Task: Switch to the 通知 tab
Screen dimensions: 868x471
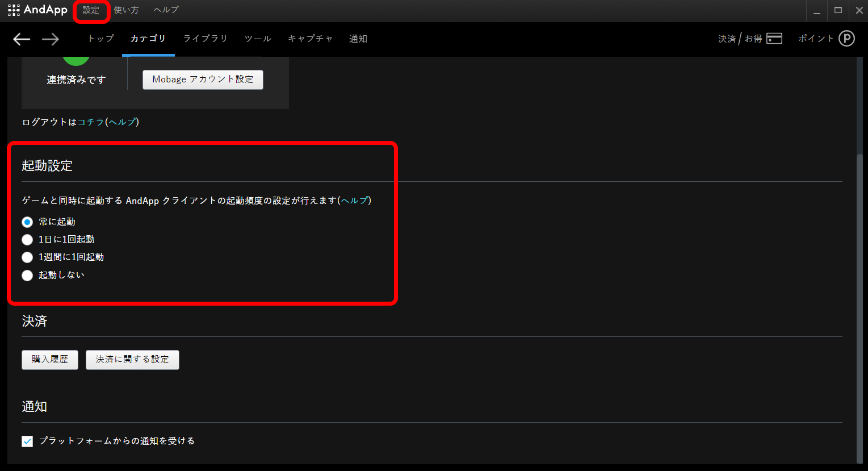Action: [x=358, y=39]
